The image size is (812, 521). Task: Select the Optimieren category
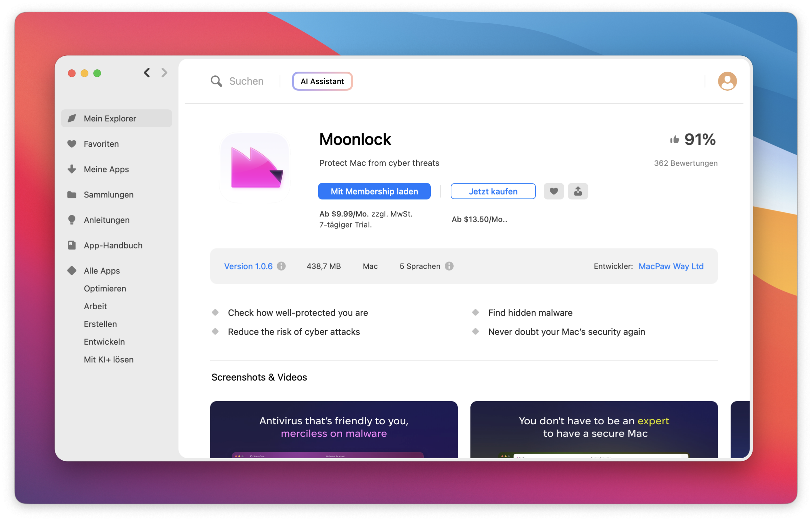click(x=105, y=289)
